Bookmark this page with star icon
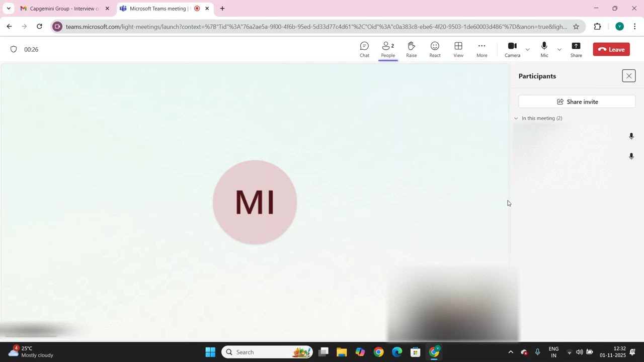This screenshot has height=362, width=644. coord(576,27)
